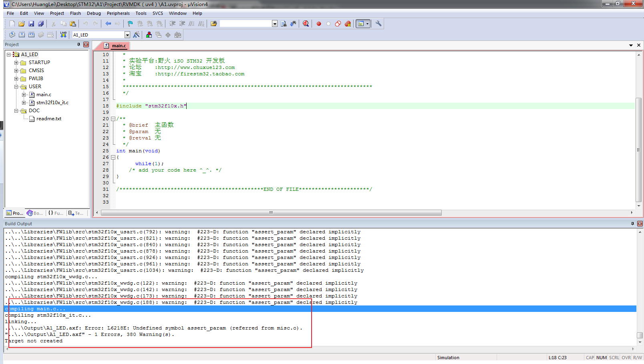Click the editor's horizontal scrollbar thumb
The width and height of the screenshot is (644, 364).
[271, 213]
